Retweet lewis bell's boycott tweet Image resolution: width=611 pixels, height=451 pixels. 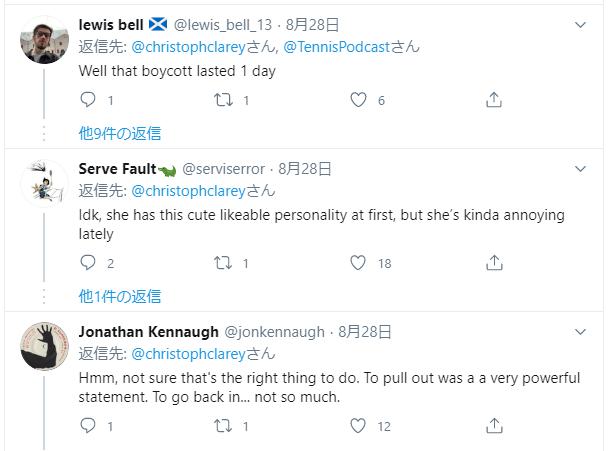[225, 100]
